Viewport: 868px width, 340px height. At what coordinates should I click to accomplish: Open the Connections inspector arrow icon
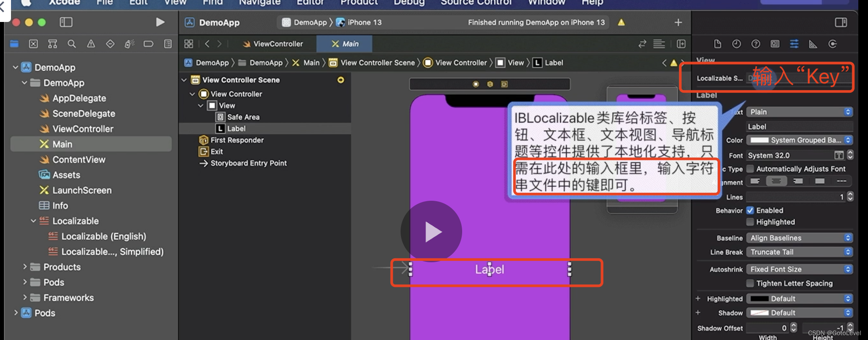(832, 43)
